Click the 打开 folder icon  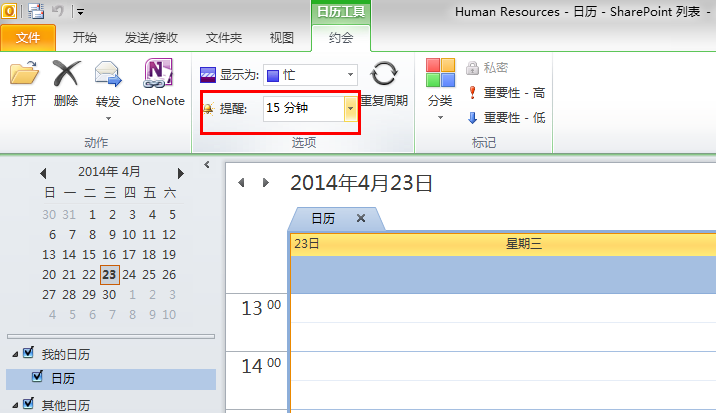tap(24, 73)
